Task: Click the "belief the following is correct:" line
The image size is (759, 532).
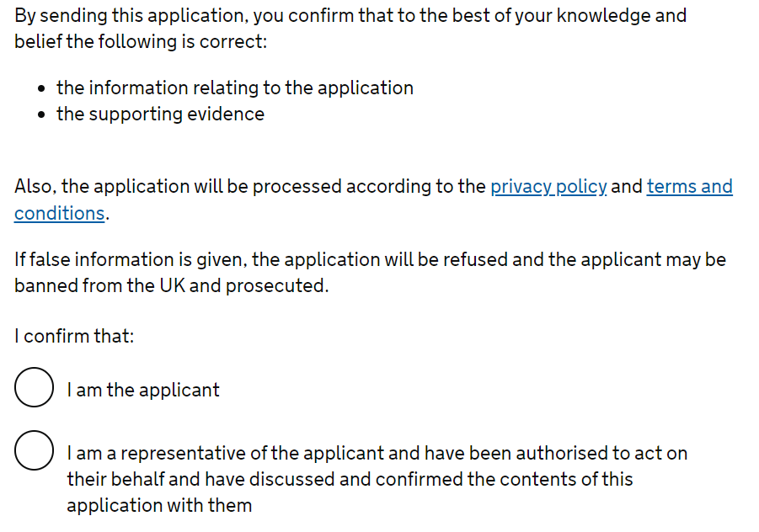Action: coord(141,41)
